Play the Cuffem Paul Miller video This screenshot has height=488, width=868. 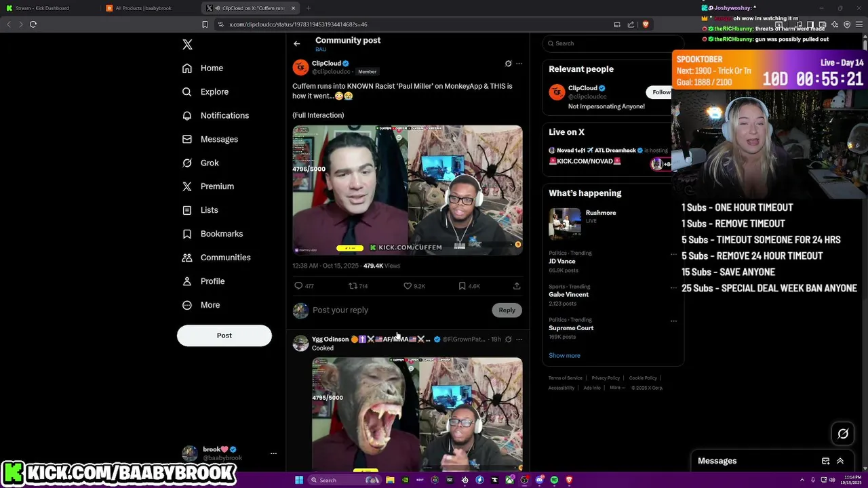(408, 190)
